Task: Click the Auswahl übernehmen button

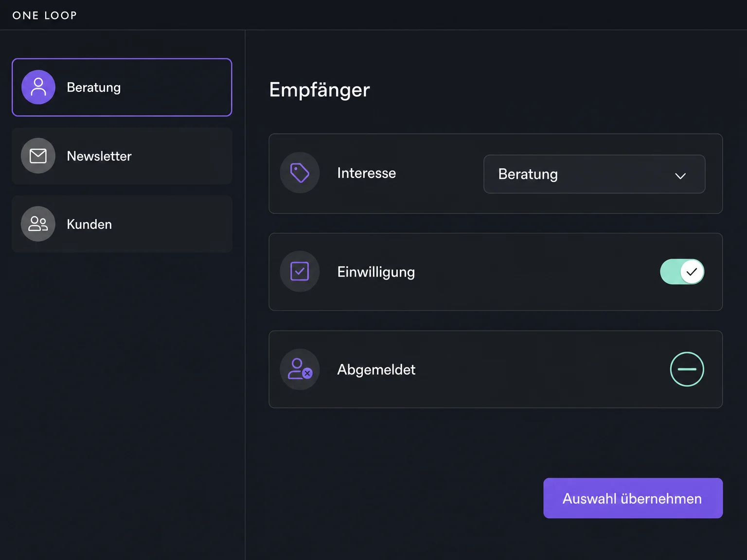Action: 633,498
